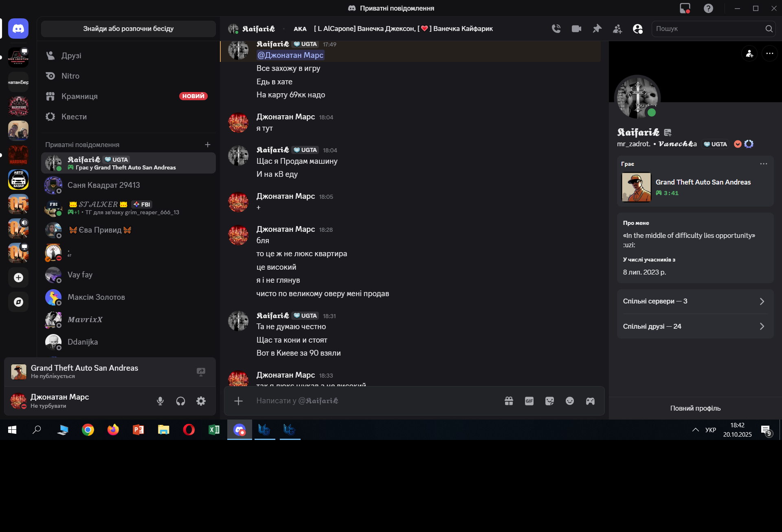Open the emoji picker

[x=570, y=401]
